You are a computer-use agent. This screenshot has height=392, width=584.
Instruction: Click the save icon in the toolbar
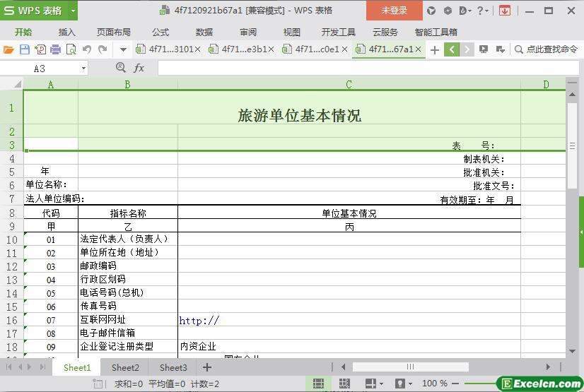point(24,49)
